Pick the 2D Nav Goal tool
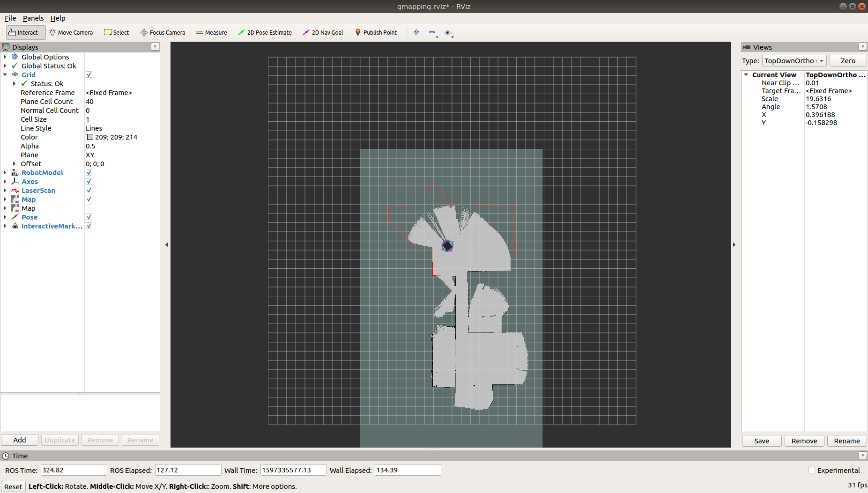Image resolution: width=868 pixels, height=493 pixels. click(323, 32)
